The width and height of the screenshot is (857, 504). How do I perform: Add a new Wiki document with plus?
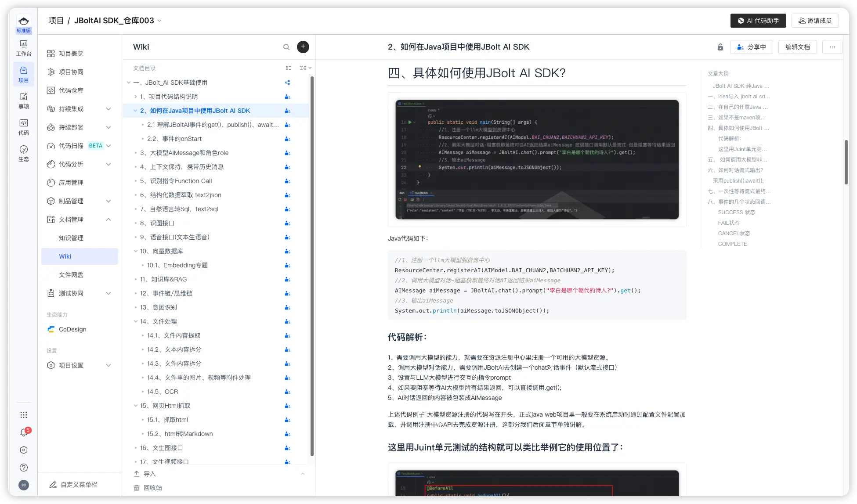tap(303, 47)
